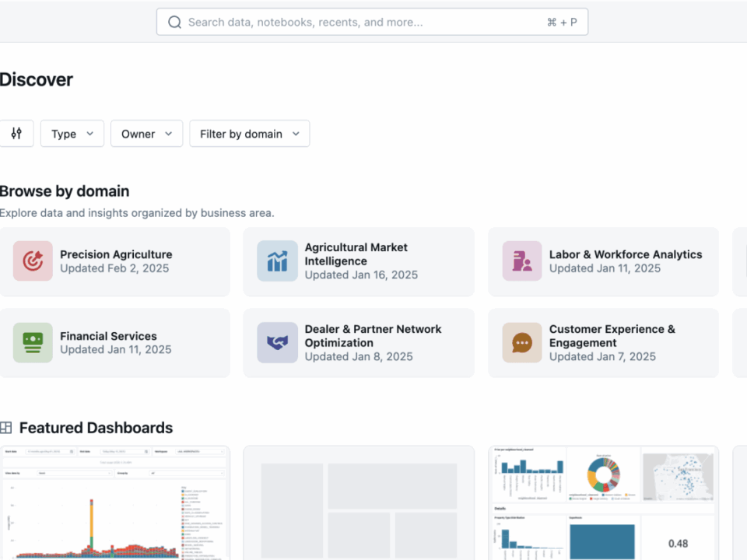The height and width of the screenshot is (560, 747).
Task: Open the Filter by domain dropdown
Action: tap(249, 134)
